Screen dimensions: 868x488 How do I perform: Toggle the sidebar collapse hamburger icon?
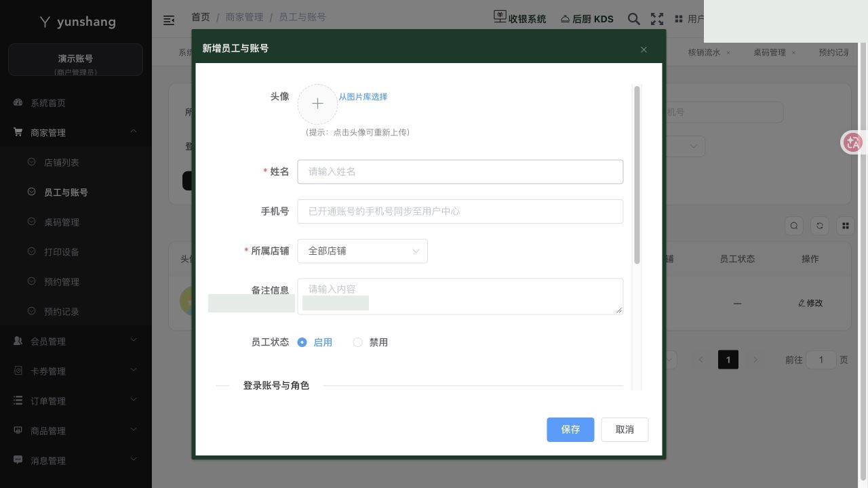pyautogui.click(x=169, y=20)
